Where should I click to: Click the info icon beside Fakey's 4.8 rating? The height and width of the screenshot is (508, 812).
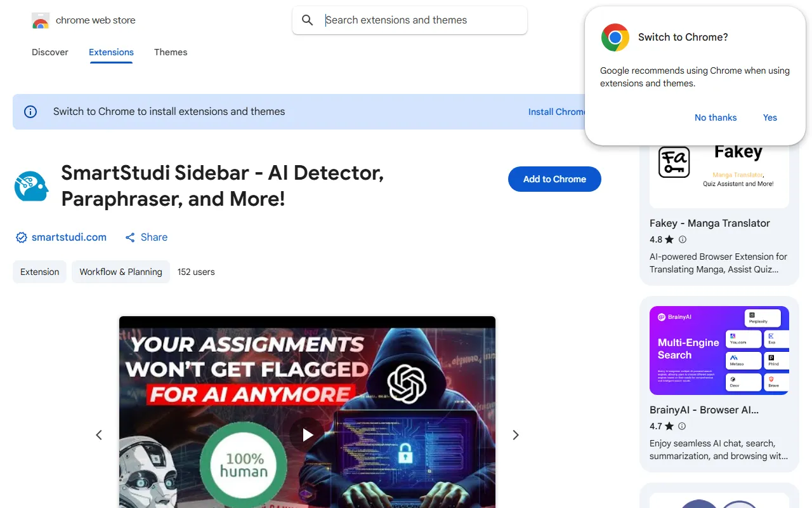pyautogui.click(x=683, y=239)
